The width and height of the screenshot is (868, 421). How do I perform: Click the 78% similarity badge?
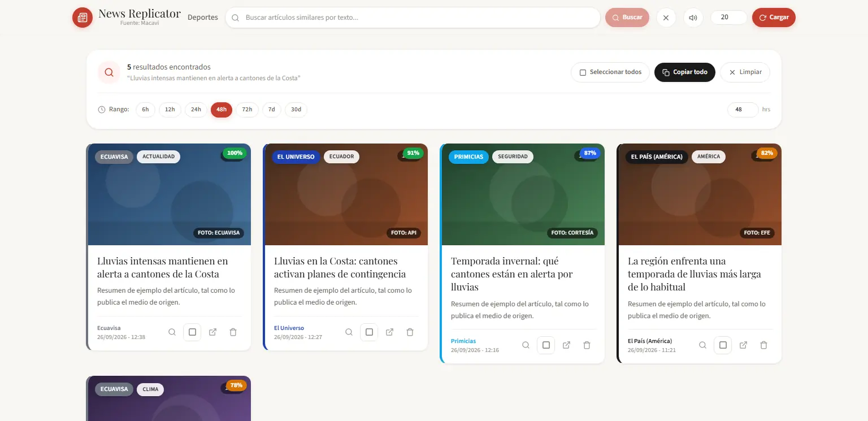pyautogui.click(x=236, y=385)
